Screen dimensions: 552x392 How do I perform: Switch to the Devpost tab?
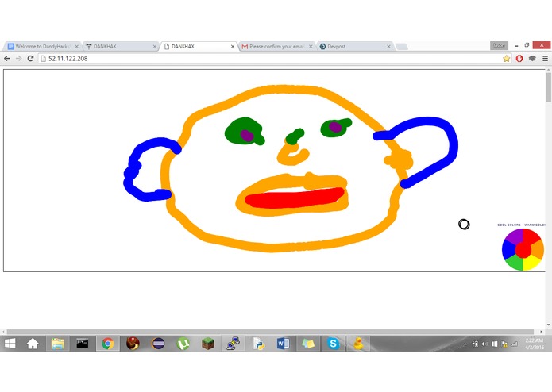point(355,46)
